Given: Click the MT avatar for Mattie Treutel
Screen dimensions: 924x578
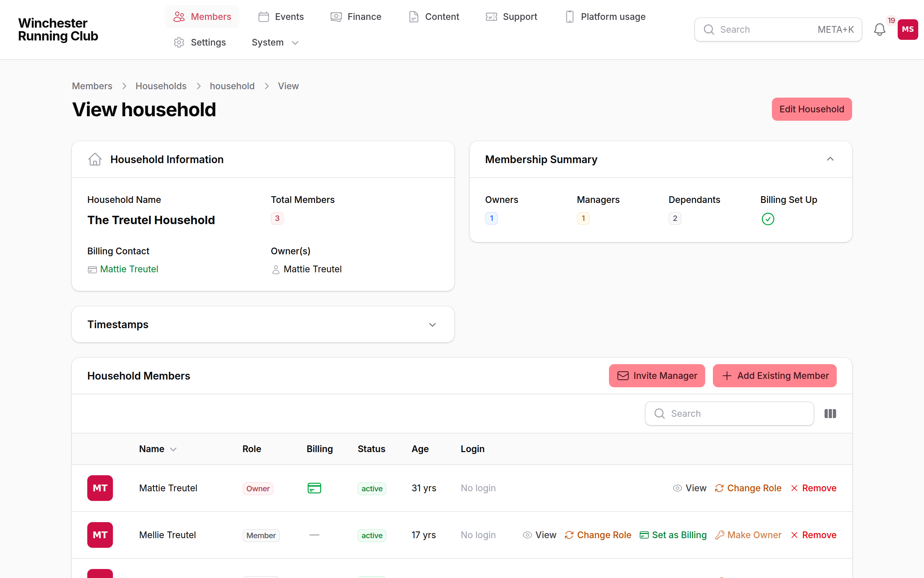Looking at the screenshot, I should (100, 488).
